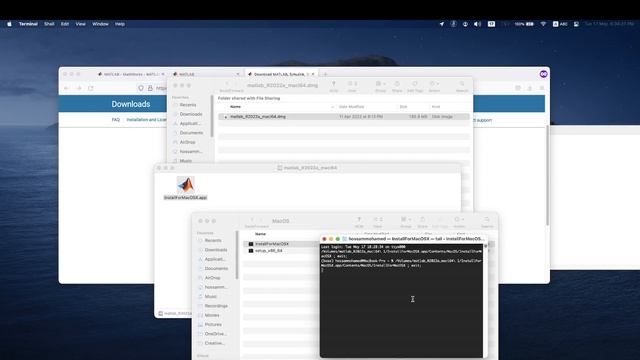This screenshot has height=360, width=640.
Task: Click the Search icon in MacOS Finder toolbar
Action: click(x=487, y=220)
